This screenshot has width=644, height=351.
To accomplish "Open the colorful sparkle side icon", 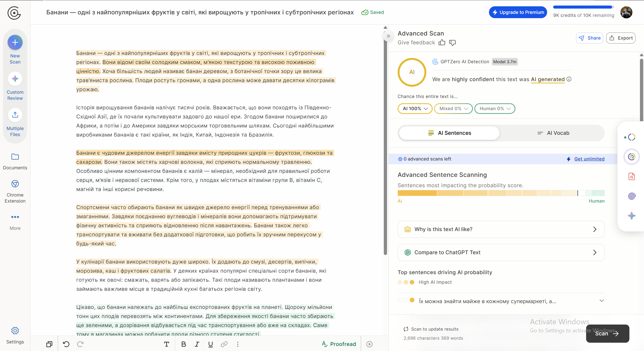I will coord(632,216).
